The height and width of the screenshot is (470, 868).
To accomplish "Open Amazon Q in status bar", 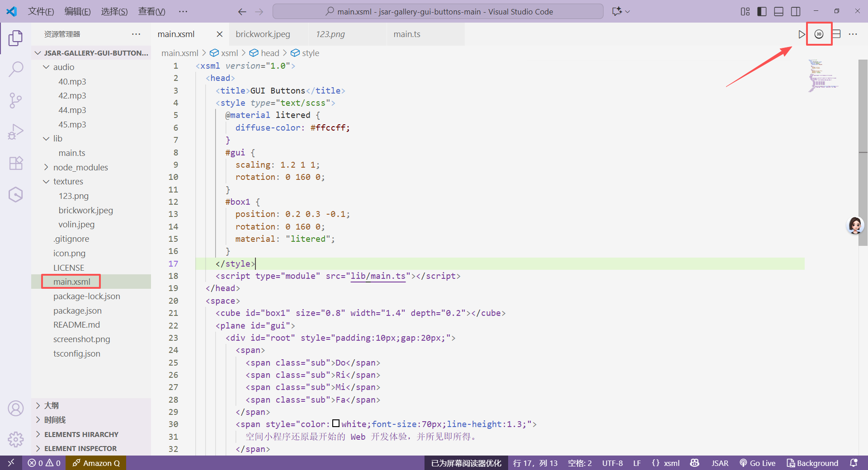I will tap(96, 463).
